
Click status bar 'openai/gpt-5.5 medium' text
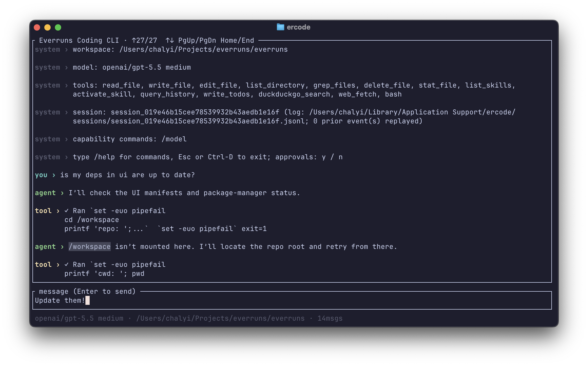[79, 319]
